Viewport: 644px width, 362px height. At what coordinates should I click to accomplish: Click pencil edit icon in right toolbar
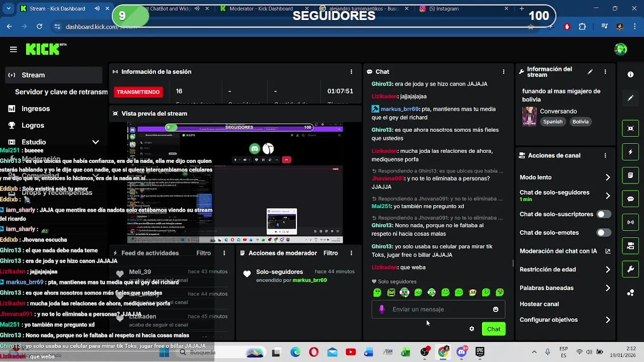[630, 98]
